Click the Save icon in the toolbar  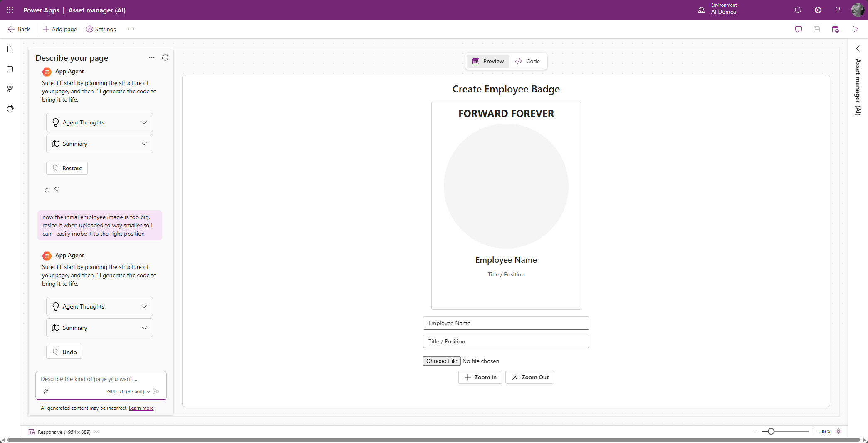[x=816, y=29]
